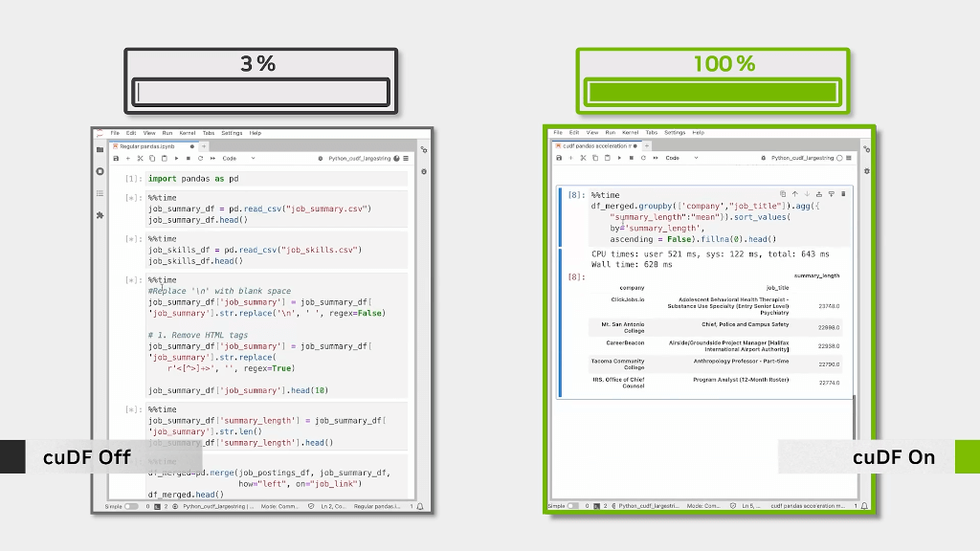
Task: Open the Settings menu in the right notebook
Action: tap(675, 133)
